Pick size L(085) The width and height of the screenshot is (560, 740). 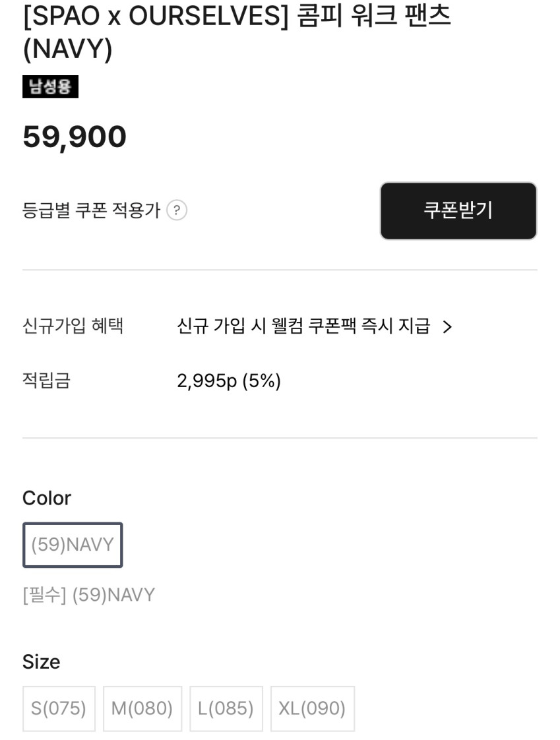(x=226, y=708)
